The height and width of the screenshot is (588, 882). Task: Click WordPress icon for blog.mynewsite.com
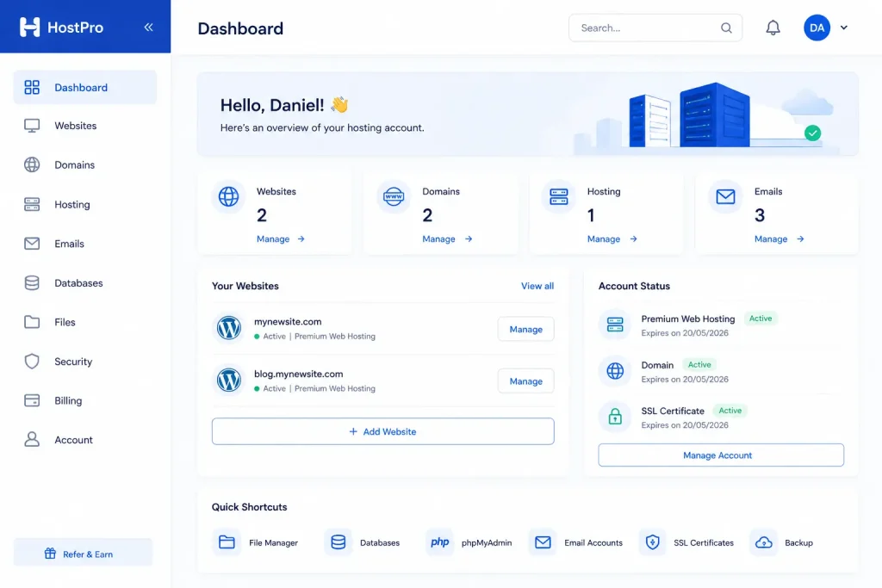pyautogui.click(x=229, y=380)
